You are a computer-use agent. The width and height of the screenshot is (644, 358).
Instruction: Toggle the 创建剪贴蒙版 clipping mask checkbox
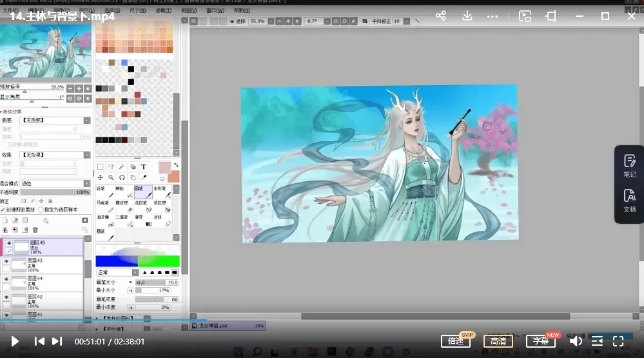click(x=3, y=210)
